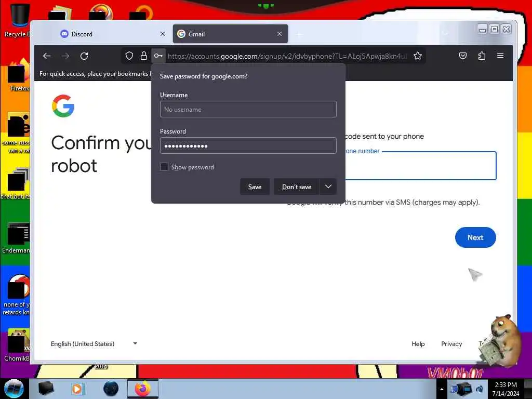Click the volume tray icon
This screenshot has width=532, height=399.
point(480,389)
